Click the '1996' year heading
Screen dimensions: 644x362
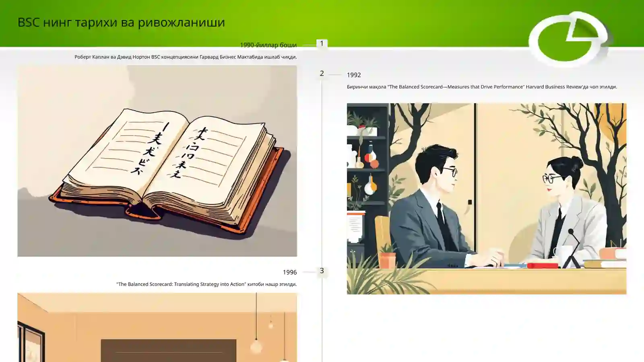click(x=290, y=272)
